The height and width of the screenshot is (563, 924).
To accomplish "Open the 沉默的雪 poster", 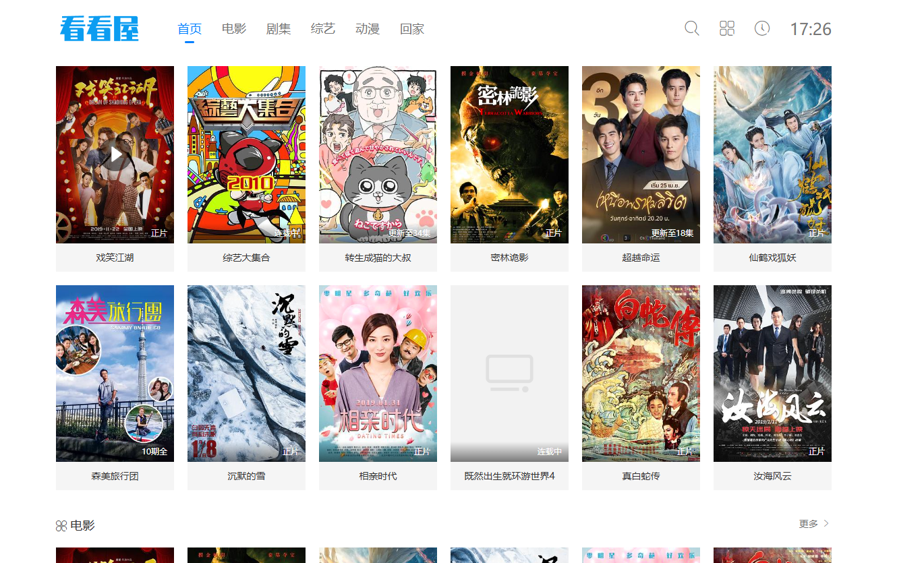I will pyautogui.click(x=246, y=374).
